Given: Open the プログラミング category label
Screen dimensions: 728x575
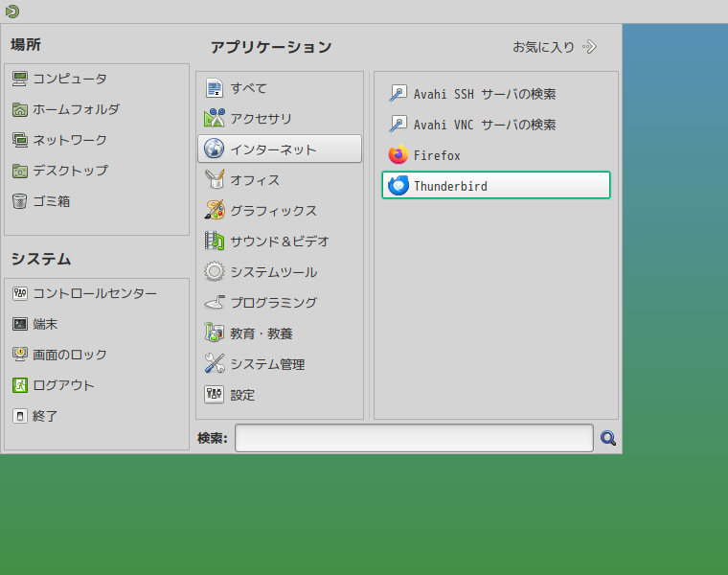Looking at the screenshot, I should tap(274, 303).
